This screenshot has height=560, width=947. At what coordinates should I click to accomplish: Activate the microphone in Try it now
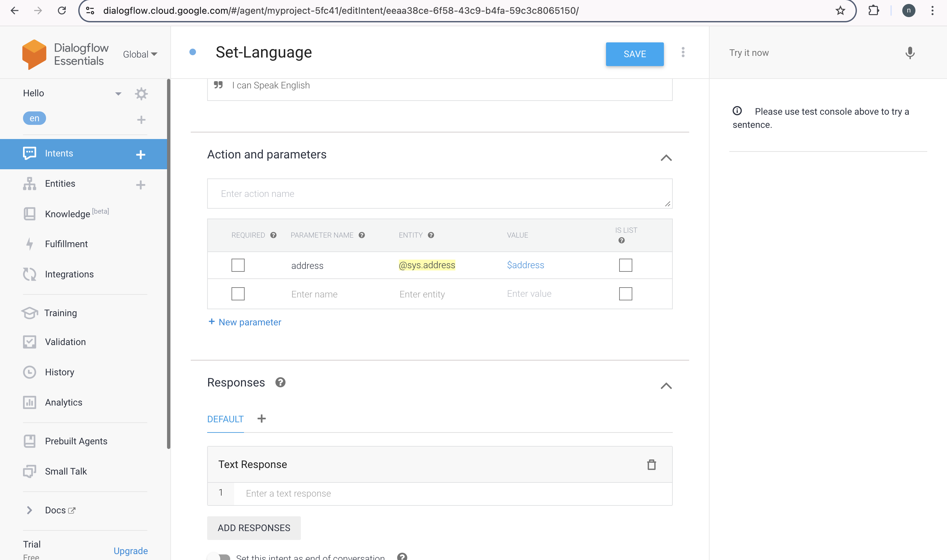910,53
